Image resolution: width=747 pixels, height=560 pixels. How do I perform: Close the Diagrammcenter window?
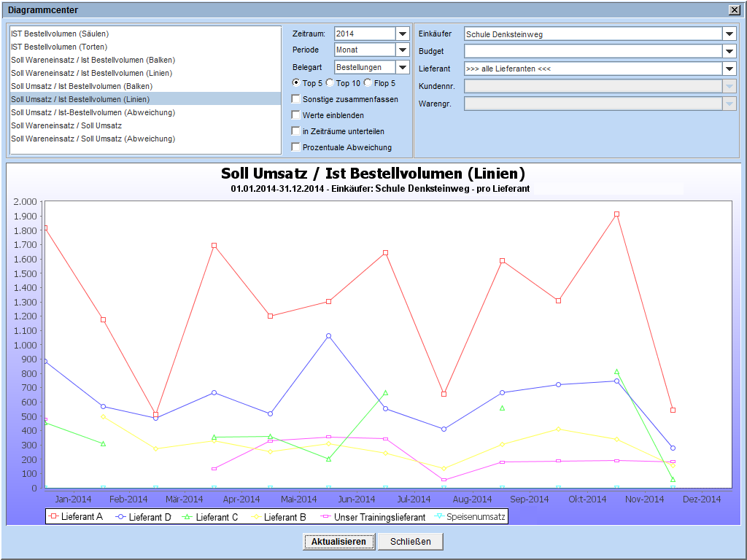click(734, 9)
